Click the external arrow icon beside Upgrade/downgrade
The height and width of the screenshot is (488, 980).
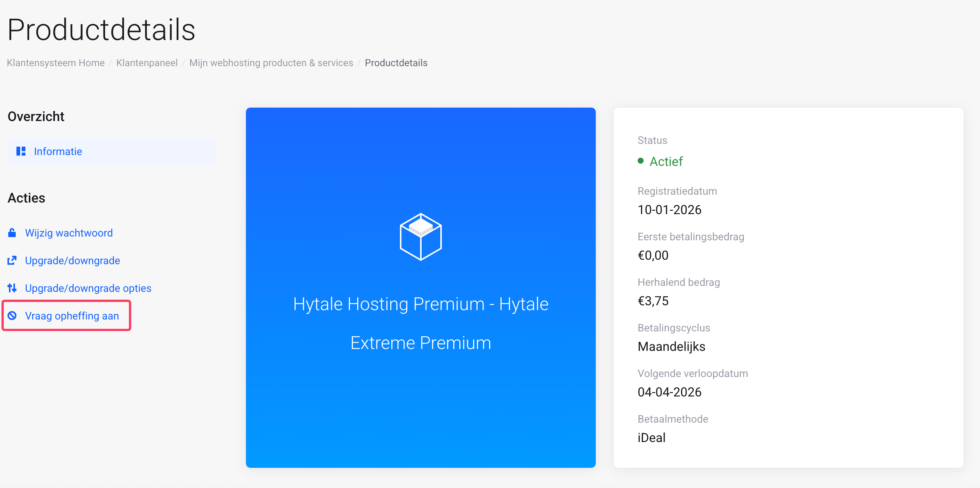click(12, 260)
